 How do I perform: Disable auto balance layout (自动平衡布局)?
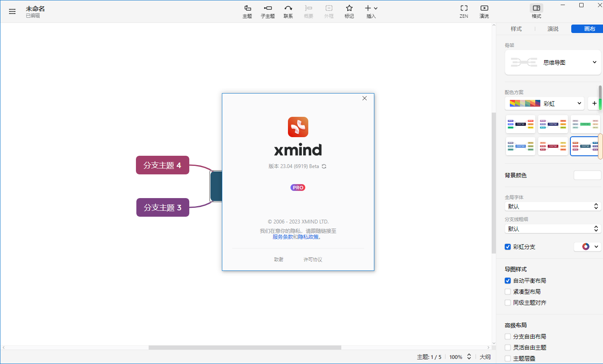point(508,281)
